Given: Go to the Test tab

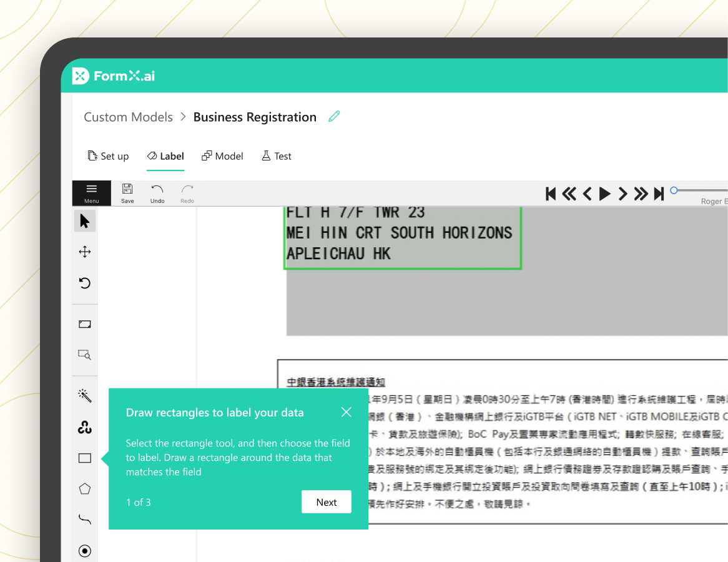Looking at the screenshot, I should click(x=277, y=156).
